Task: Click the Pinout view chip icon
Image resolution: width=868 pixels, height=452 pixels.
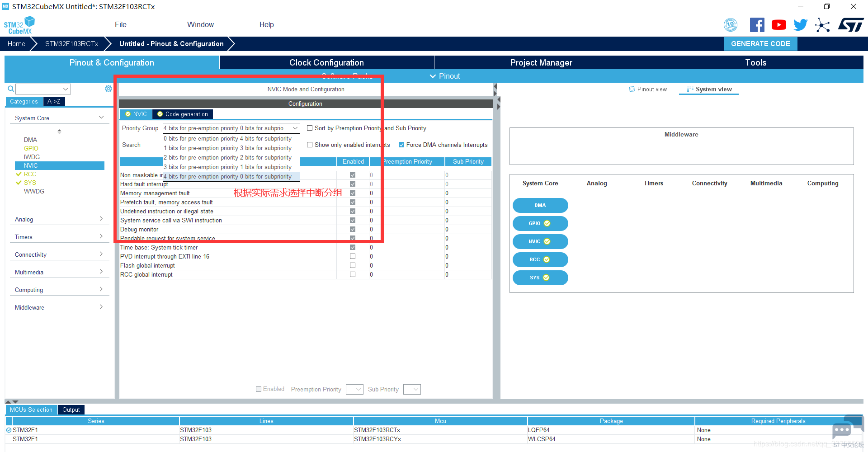Action: coord(632,89)
